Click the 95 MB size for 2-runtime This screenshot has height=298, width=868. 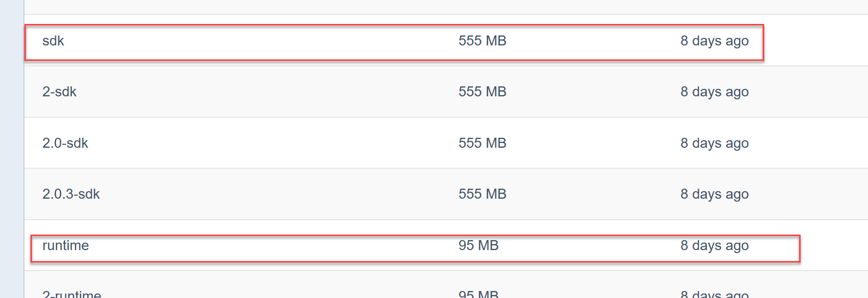(x=478, y=294)
